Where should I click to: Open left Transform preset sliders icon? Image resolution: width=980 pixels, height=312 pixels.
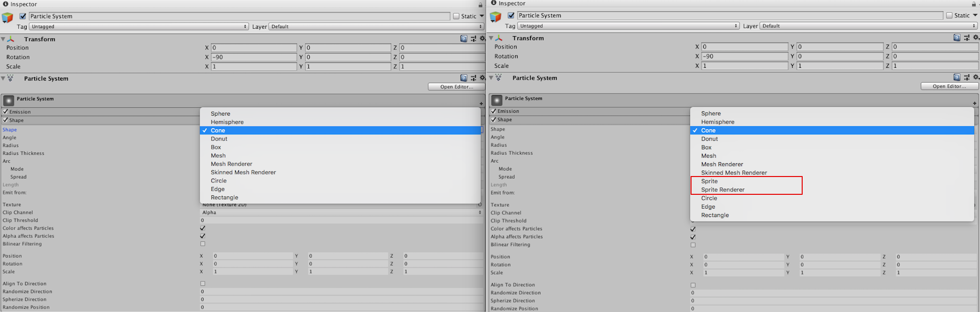click(x=473, y=39)
